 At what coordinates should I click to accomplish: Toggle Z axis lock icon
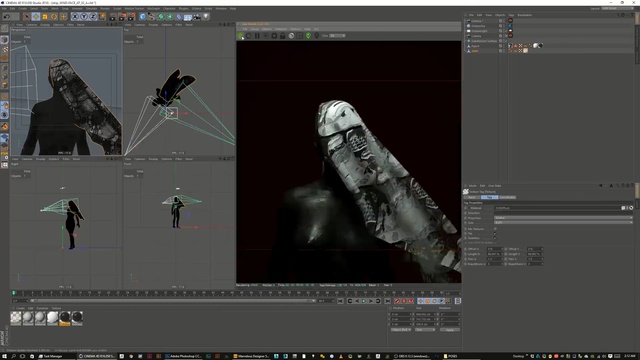click(x=93, y=17)
